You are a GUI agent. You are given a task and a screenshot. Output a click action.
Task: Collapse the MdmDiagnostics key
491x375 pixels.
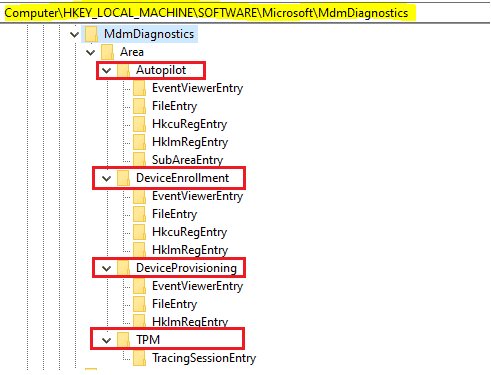point(75,34)
